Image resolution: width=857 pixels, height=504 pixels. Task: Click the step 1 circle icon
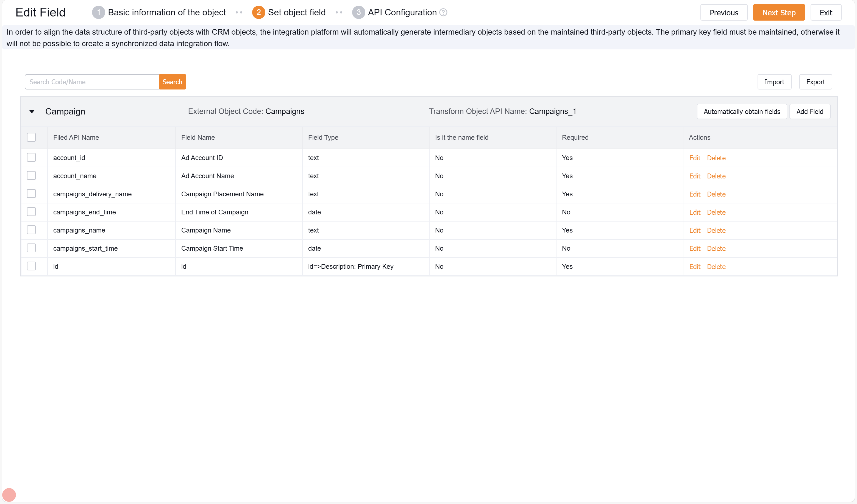pos(98,13)
